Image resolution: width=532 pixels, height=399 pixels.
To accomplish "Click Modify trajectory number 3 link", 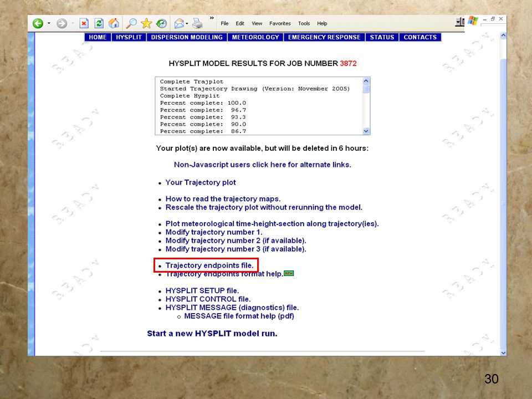I will pos(236,249).
